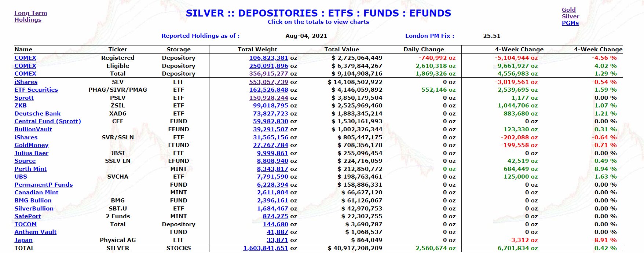Image resolution: width=644 pixels, height=253 pixels.
Task: View chart for Japan total 33,871
Action: [x=277, y=240]
